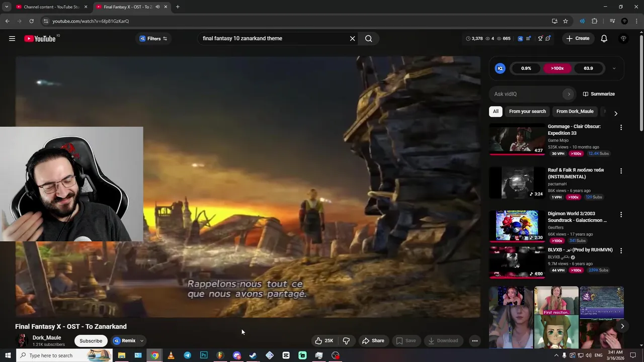644x362 pixels.
Task: Click the Summarize button
Action: (x=599, y=94)
